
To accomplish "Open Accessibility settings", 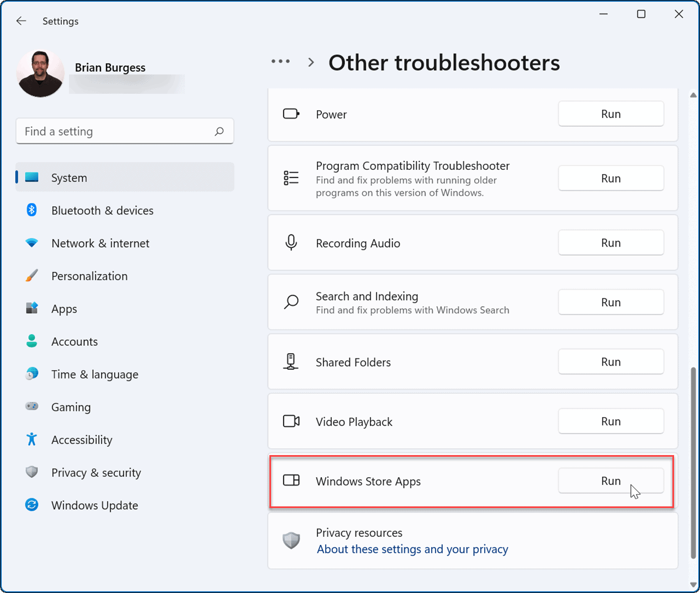I will pyautogui.click(x=125, y=440).
